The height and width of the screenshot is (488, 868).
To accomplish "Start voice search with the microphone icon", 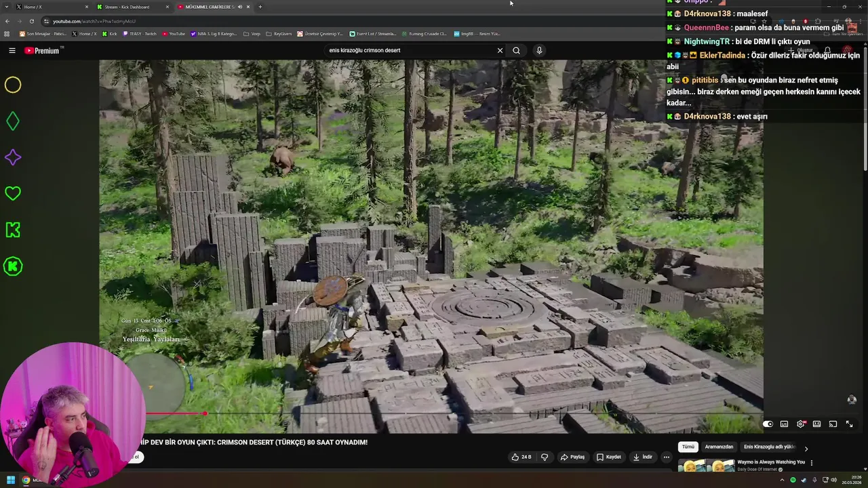I will click(x=539, y=50).
